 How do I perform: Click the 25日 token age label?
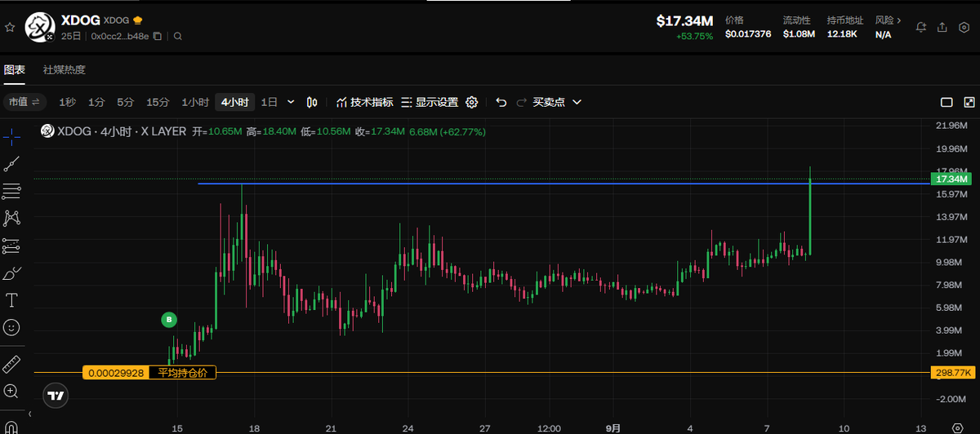[71, 36]
